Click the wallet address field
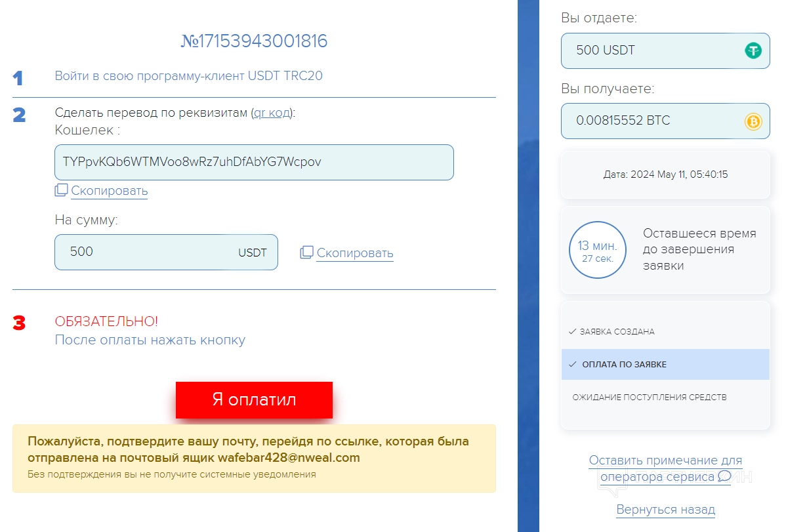This screenshot has width=786, height=532. click(254, 163)
